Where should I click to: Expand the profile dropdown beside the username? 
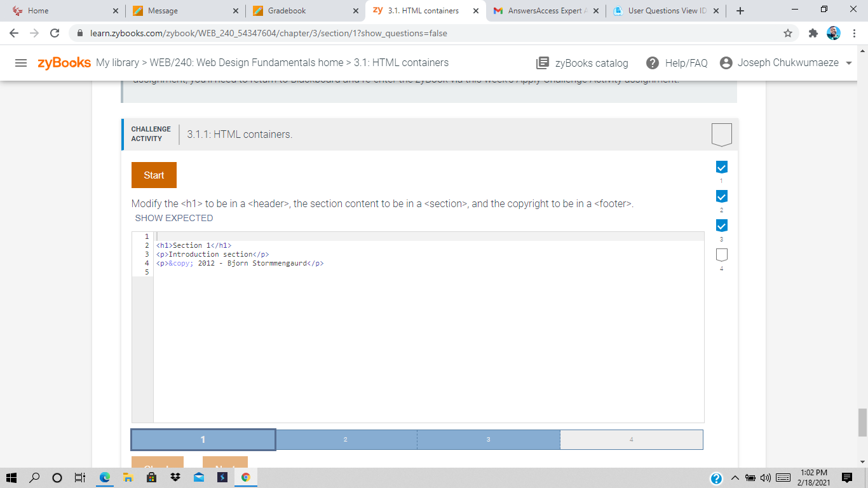[x=848, y=63]
